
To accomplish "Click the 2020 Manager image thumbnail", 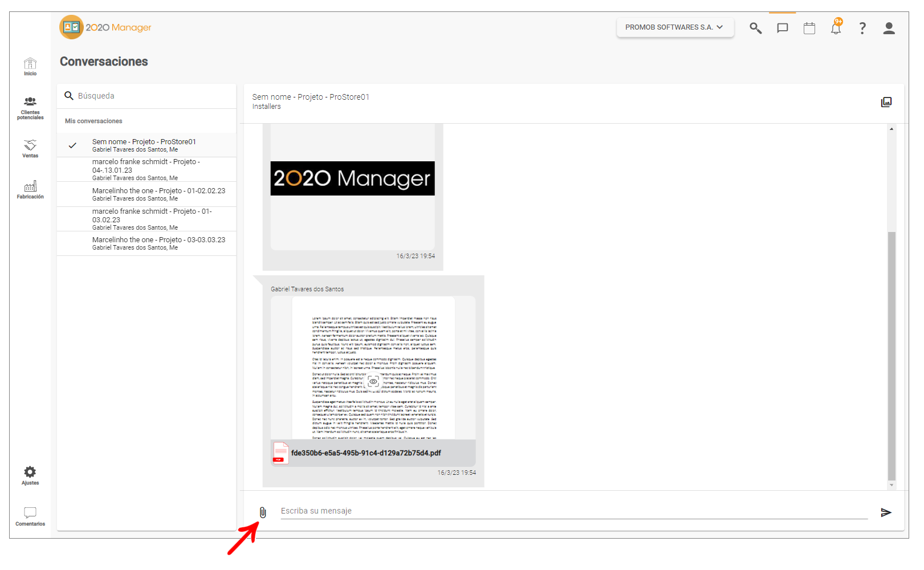I will pyautogui.click(x=352, y=178).
